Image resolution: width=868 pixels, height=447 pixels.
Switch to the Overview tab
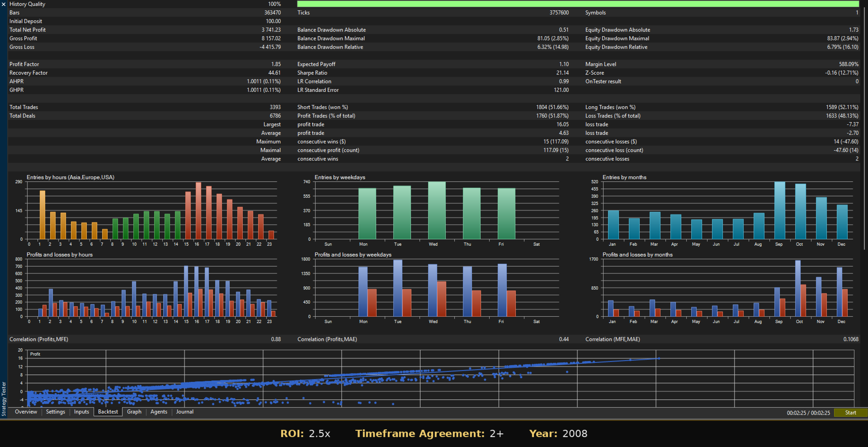click(x=26, y=412)
